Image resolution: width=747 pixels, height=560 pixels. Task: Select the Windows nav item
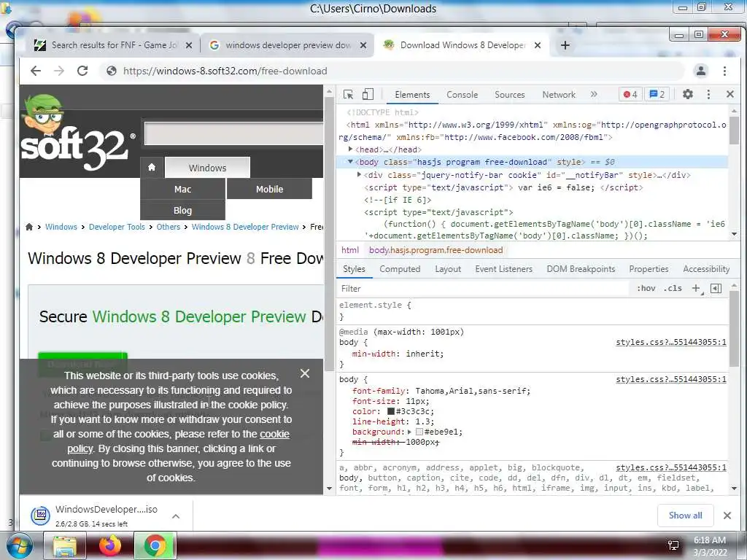click(207, 168)
